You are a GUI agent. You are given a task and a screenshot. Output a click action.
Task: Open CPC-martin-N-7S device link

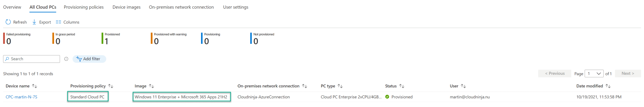pyautogui.click(x=21, y=97)
